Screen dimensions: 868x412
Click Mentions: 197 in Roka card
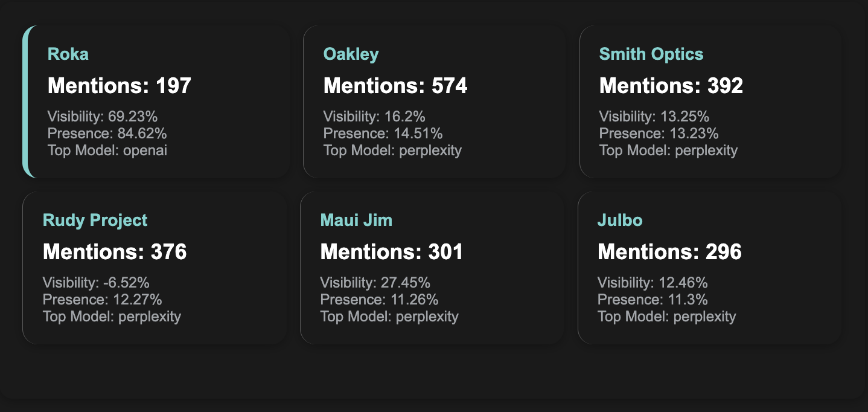coord(120,86)
